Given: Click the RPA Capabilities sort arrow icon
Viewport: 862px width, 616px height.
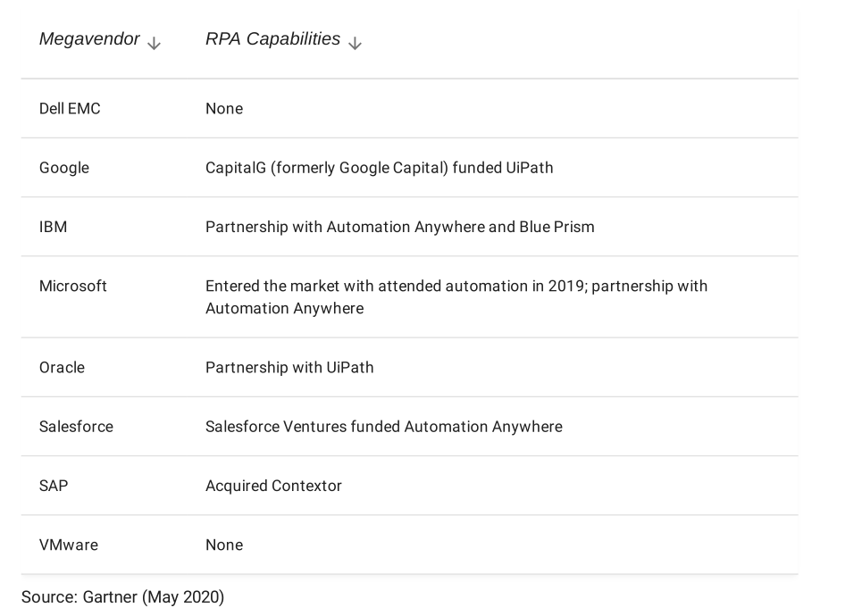Looking at the screenshot, I should click(355, 43).
